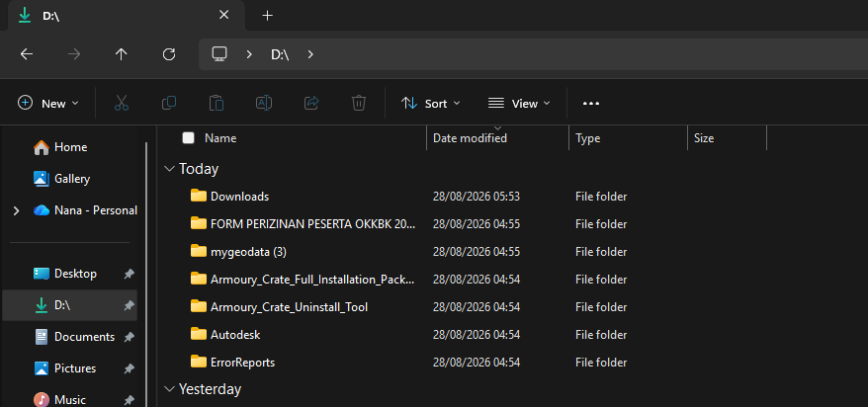Select the Autodesk folder

click(235, 335)
